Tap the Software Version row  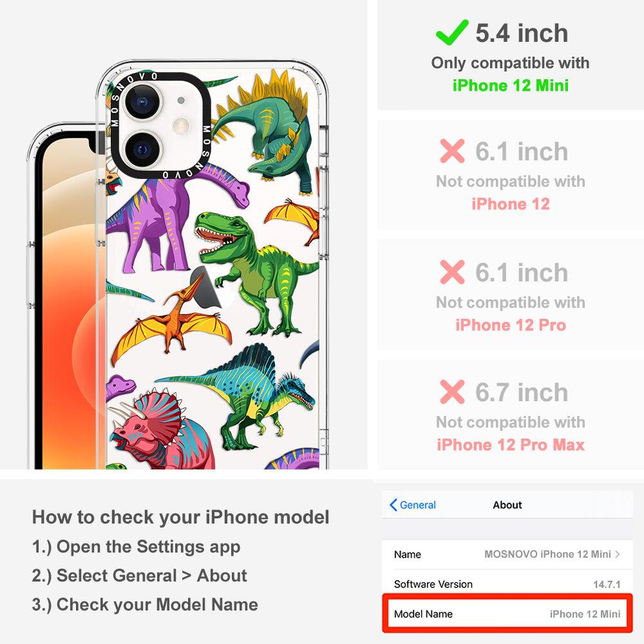point(507,583)
